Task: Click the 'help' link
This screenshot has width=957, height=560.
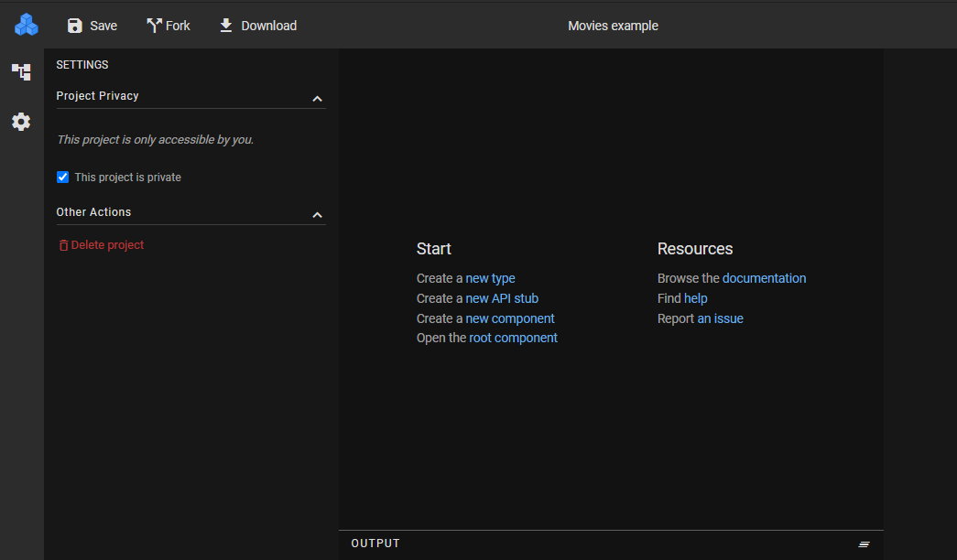Action: 695,298
